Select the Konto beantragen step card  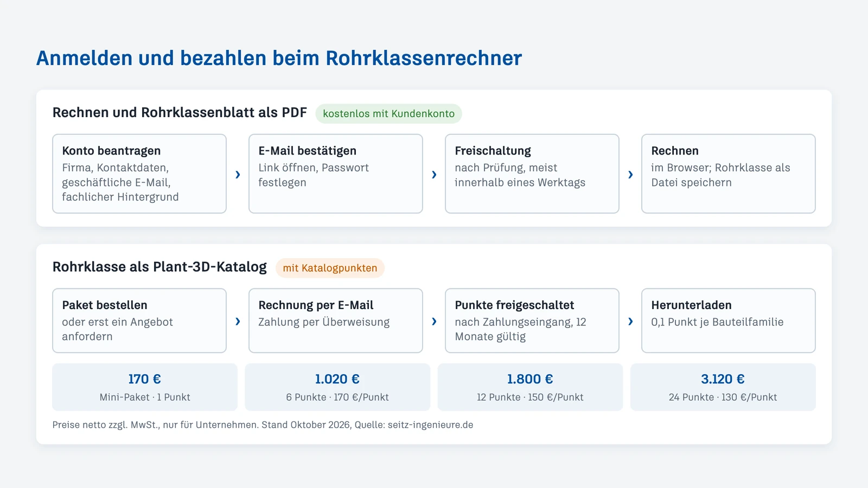tap(139, 174)
